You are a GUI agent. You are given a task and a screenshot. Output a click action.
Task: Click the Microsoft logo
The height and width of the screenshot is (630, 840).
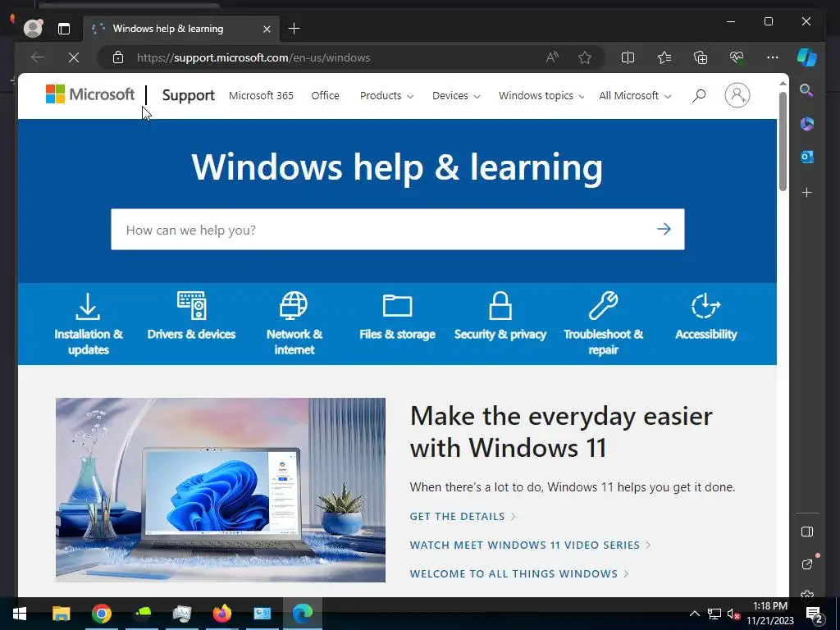pos(90,94)
